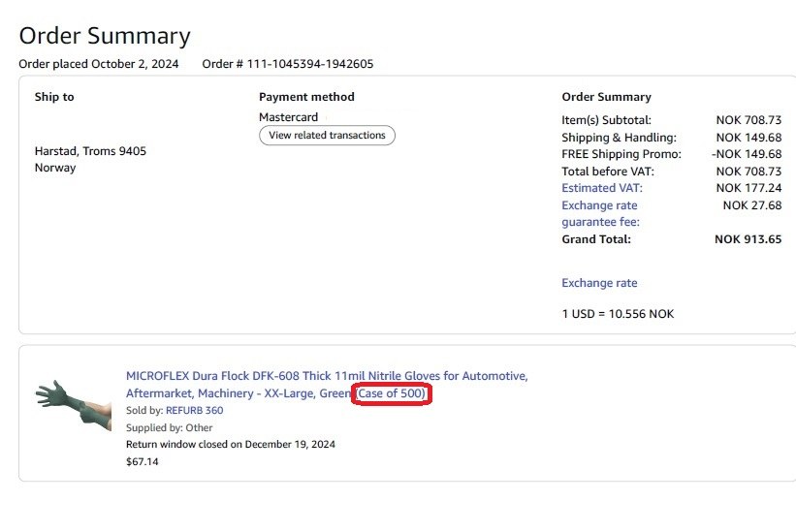This screenshot has width=796, height=532.
Task: Open the MICROFLEX Dura Flock product title link
Action: click(x=327, y=376)
